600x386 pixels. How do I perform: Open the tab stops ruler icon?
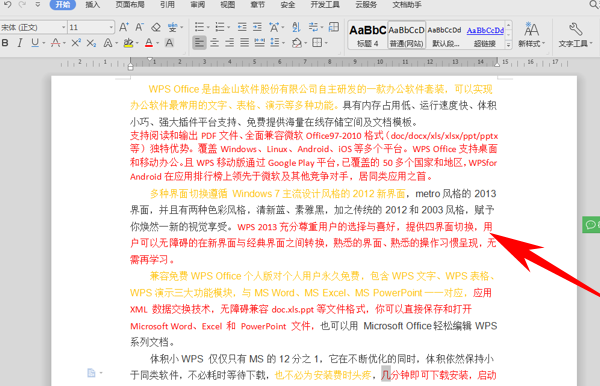[x=334, y=27]
